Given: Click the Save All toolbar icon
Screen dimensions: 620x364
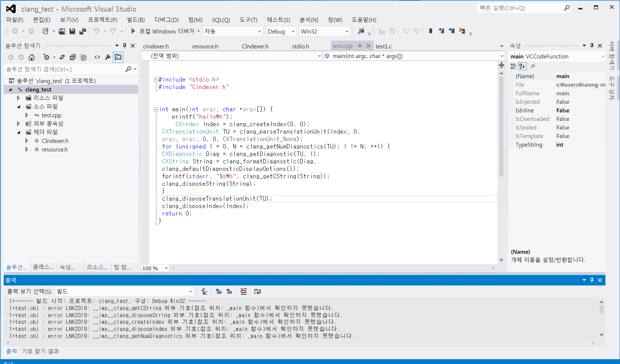Looking at the screenshot, I should tap(83, 31).
